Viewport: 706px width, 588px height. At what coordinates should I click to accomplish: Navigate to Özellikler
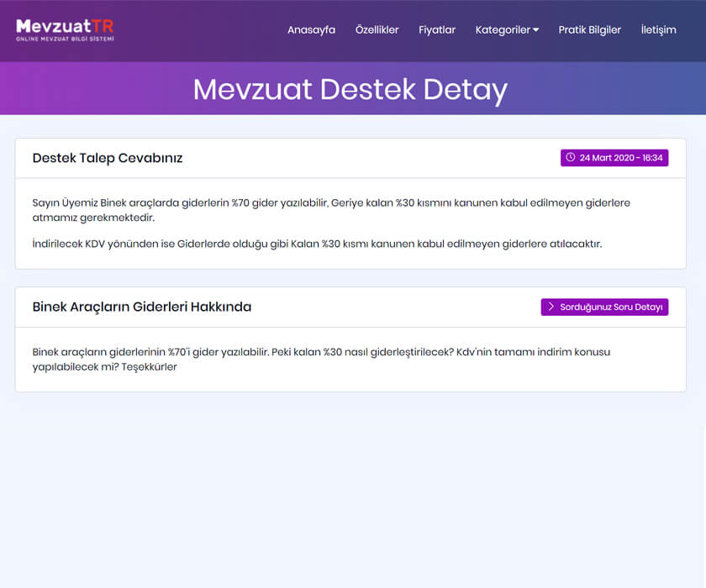click(x=377, y=29)
